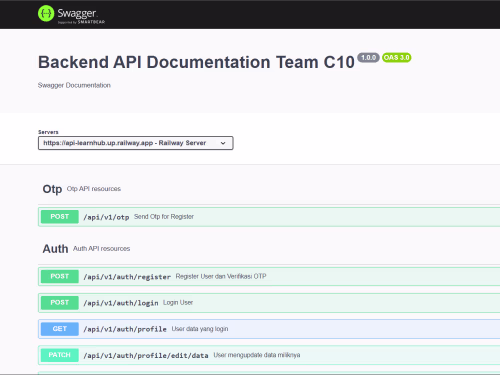Click the /api/v1/auth/login path text

121,303
